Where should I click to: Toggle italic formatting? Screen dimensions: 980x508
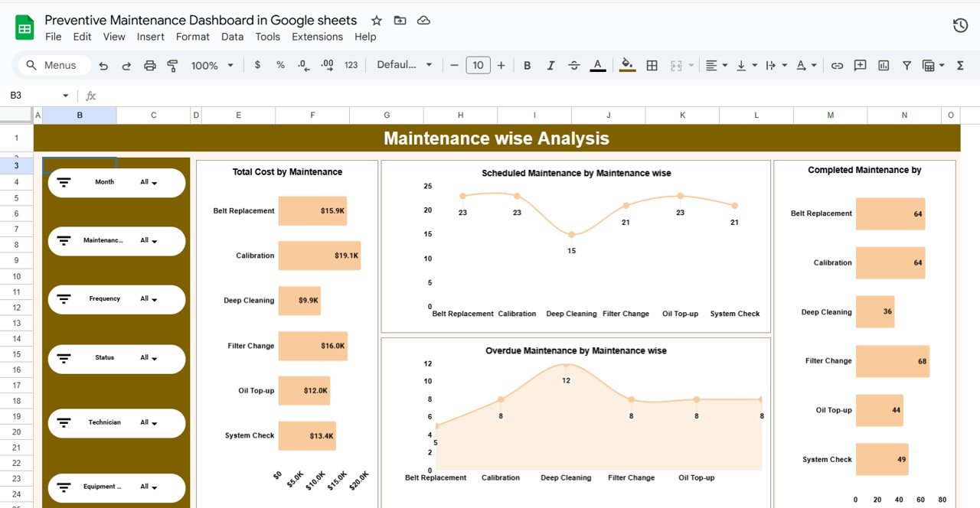(550, 65)
